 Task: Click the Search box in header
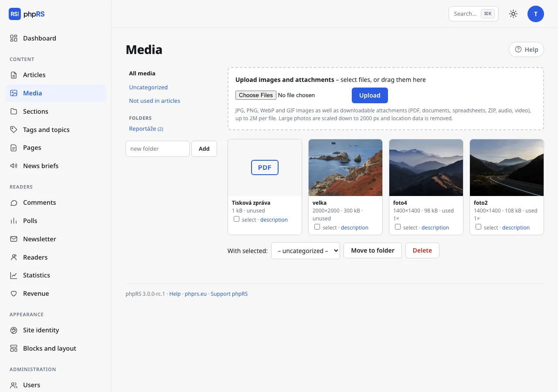pos(473,14)
